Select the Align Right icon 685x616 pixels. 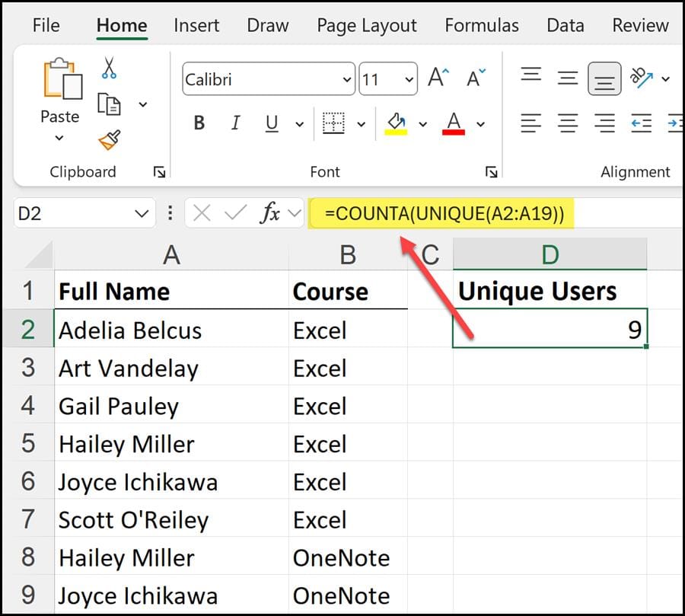(605, 123)
